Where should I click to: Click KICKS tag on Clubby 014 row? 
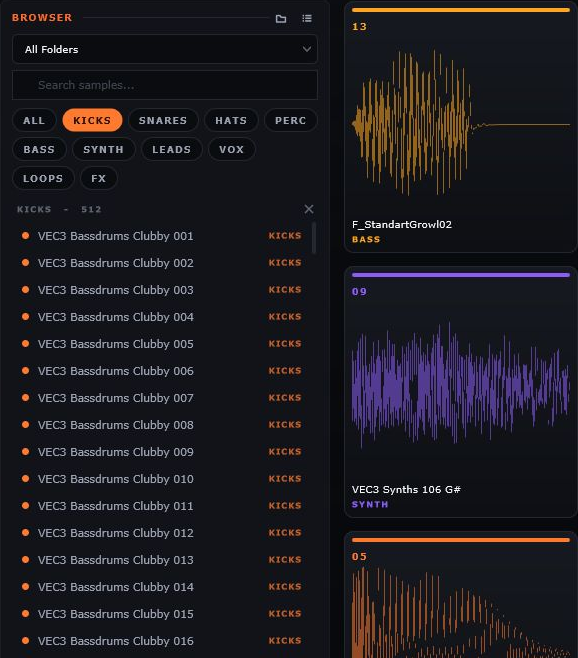tap(285, 587)
